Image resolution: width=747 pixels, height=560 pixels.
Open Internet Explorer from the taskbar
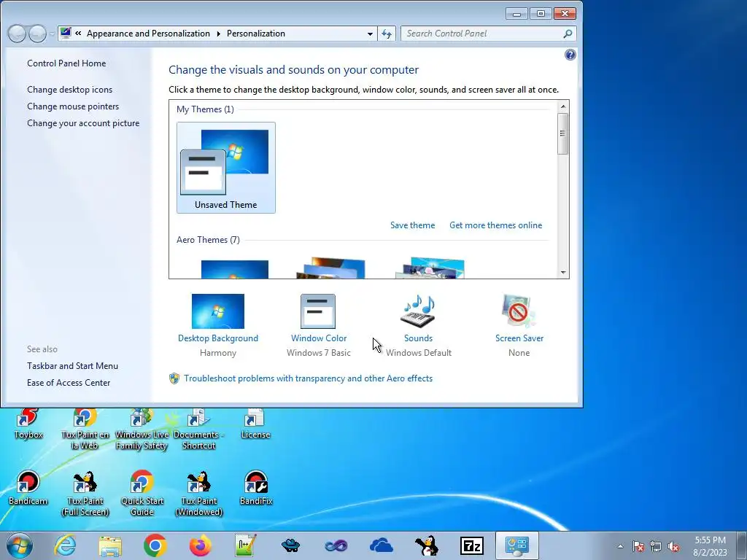65,545
